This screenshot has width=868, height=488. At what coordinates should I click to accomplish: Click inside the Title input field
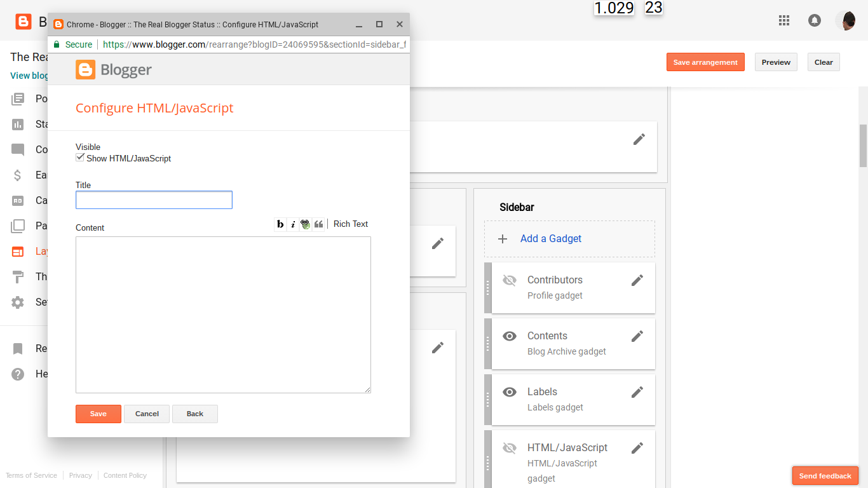click(x=154, y=200)
